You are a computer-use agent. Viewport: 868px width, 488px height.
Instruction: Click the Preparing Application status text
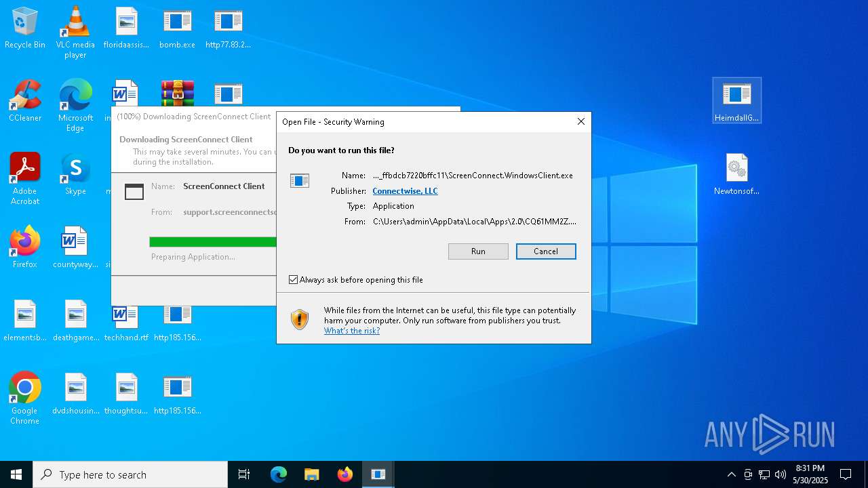coord(193,257)
